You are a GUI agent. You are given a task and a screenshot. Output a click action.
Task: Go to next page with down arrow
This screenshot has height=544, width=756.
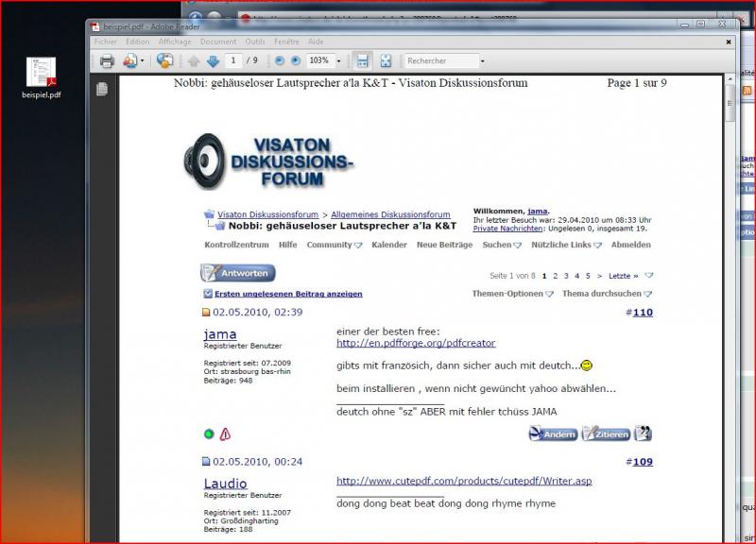pyautogui.click(x=213, y=60)
